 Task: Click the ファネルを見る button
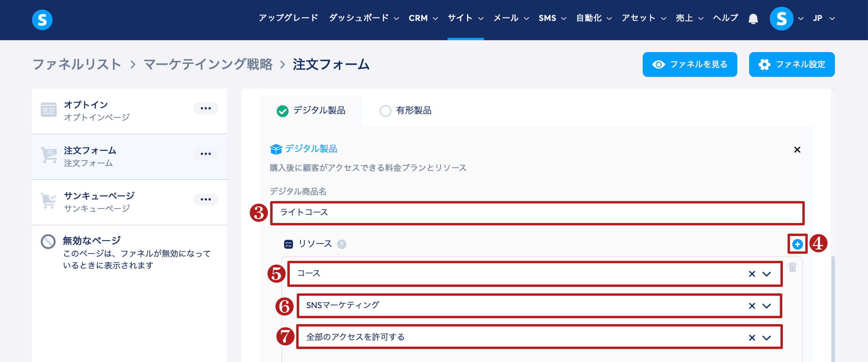click(x=689, y=64)
